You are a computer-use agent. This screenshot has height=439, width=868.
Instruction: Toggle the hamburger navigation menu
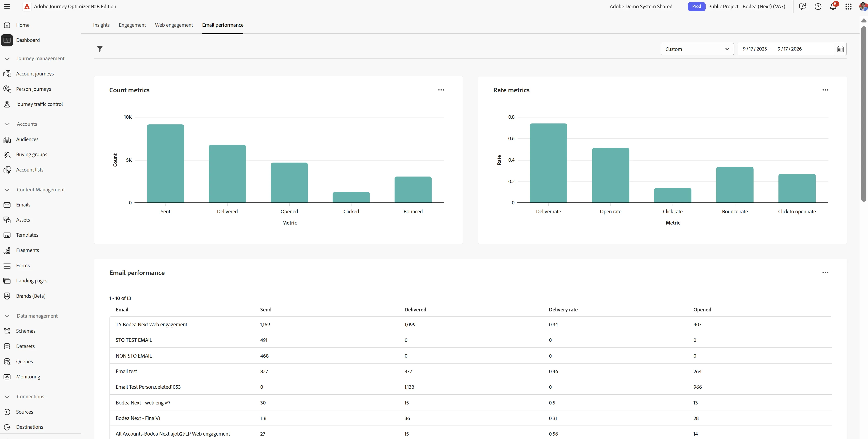point(7,6)
